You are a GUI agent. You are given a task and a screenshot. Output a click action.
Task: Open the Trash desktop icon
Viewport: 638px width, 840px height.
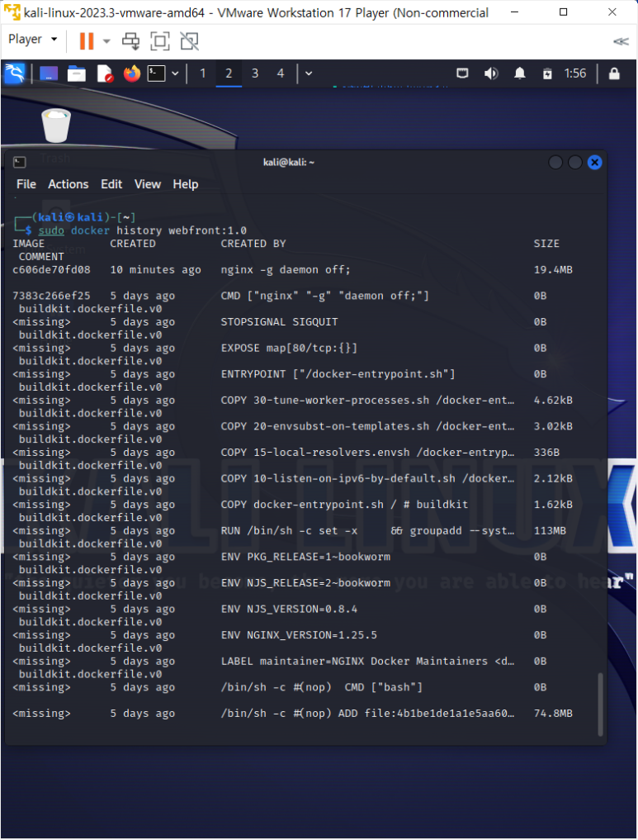[x=56, y=126]
